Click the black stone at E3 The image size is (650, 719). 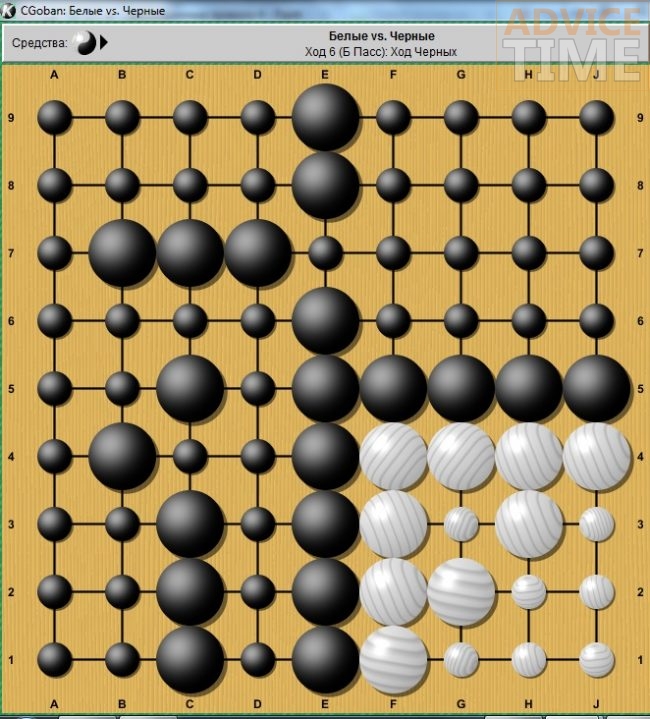325,524
